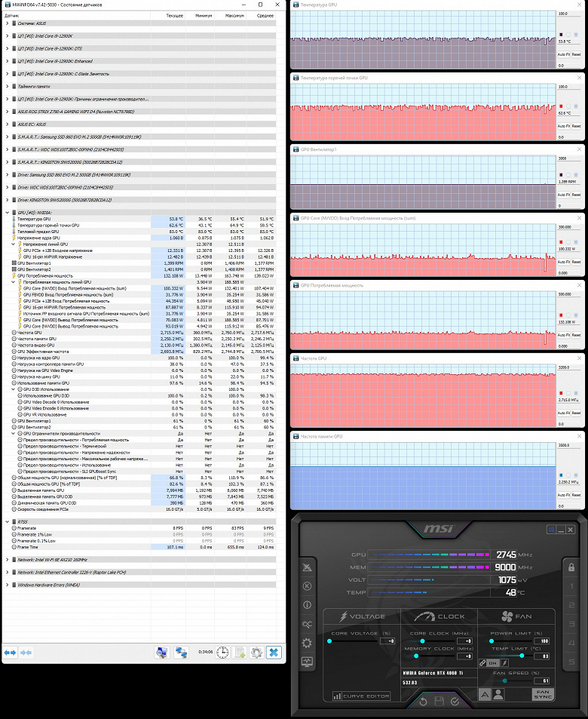Open HWiNFO sensor settings gear

click(256, 652)
